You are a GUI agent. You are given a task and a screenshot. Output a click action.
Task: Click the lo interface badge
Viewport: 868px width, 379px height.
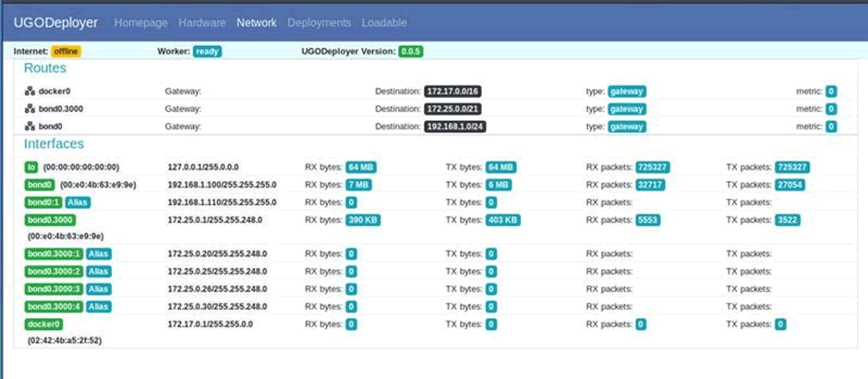[x=31, y=166]
